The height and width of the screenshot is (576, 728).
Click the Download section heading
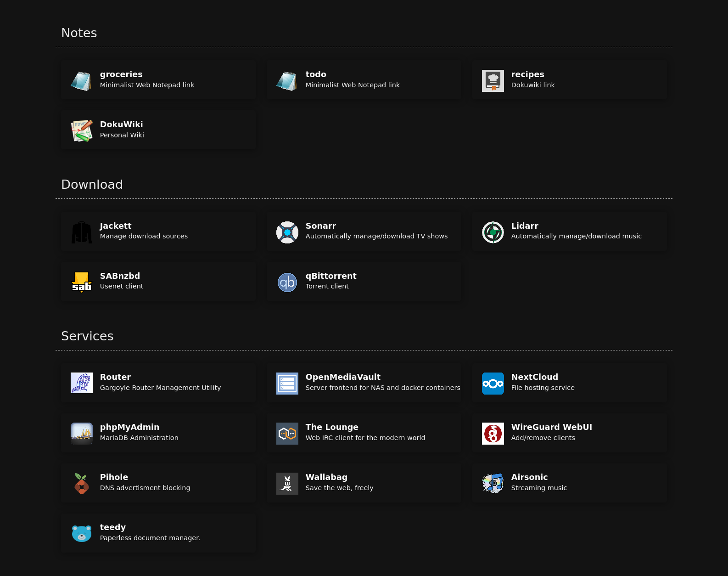(92, 185)
